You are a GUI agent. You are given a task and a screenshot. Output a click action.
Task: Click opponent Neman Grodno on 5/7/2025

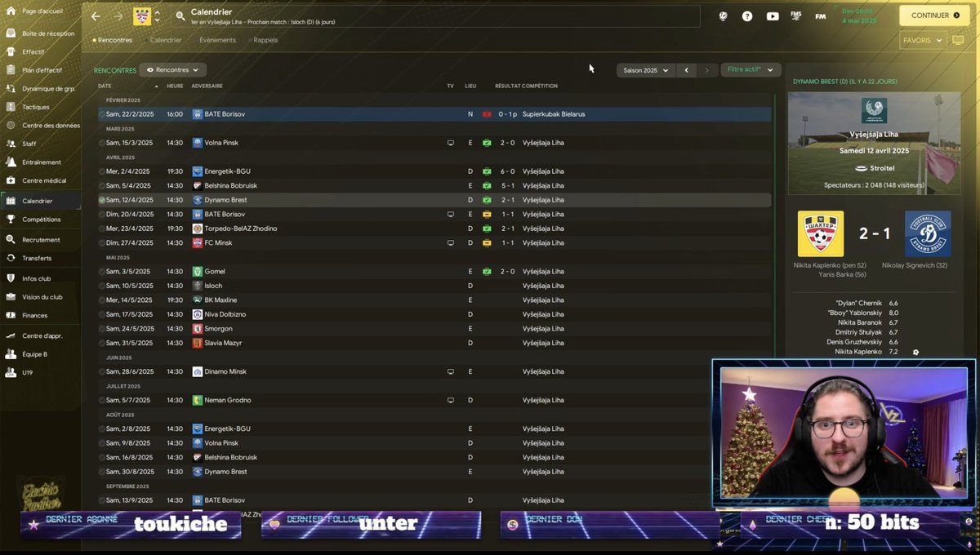[228, 400]
